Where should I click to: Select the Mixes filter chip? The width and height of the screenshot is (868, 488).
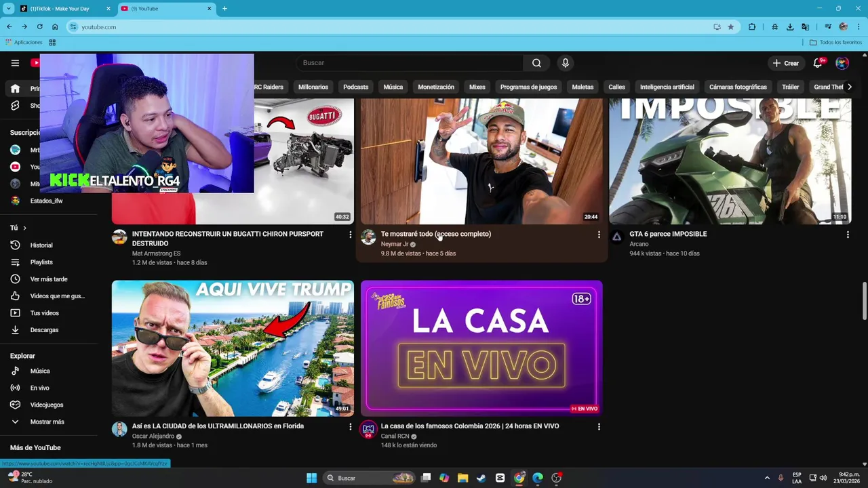coord(477,87)
